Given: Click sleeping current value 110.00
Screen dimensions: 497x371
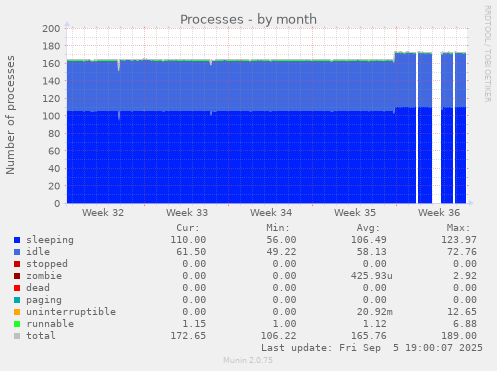Looking at the screenshot, I should coord(188,240).
